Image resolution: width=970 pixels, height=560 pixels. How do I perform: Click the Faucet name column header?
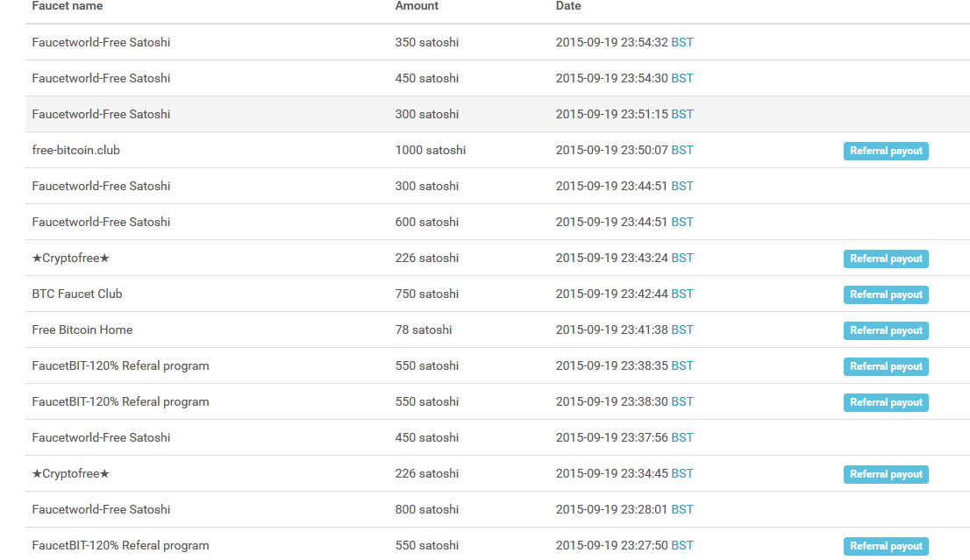pos(68,5)
